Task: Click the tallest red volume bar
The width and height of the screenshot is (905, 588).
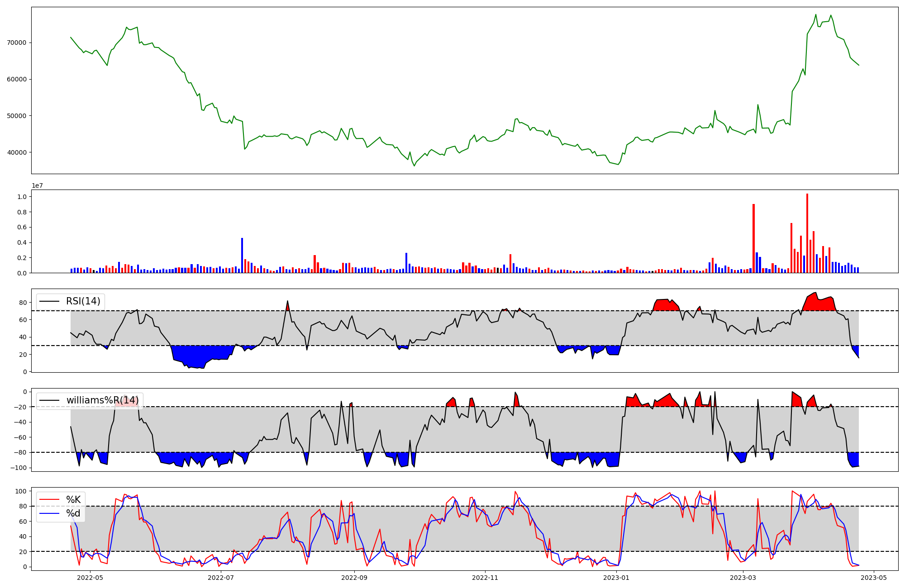Action: click(x=807, y=234)
